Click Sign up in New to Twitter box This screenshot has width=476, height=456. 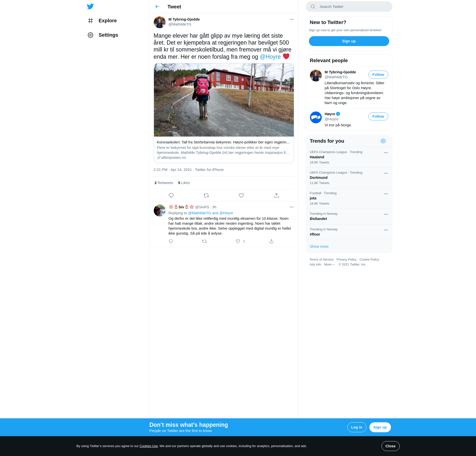pos(349,41)
